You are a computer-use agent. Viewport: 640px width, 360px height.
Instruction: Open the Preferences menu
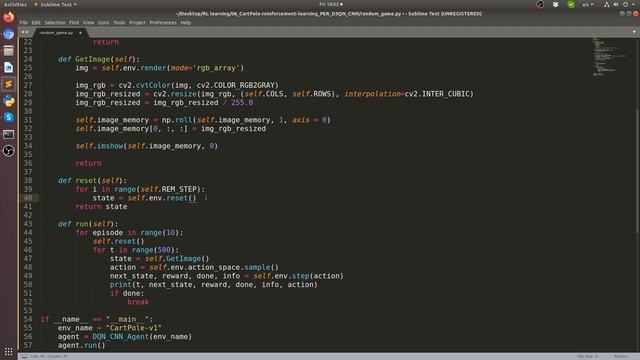pyautogui.click(x=163, y=23)
